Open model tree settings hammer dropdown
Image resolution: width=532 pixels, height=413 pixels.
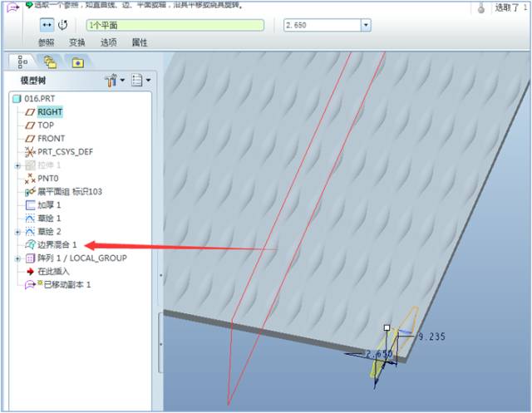(114, 81)
